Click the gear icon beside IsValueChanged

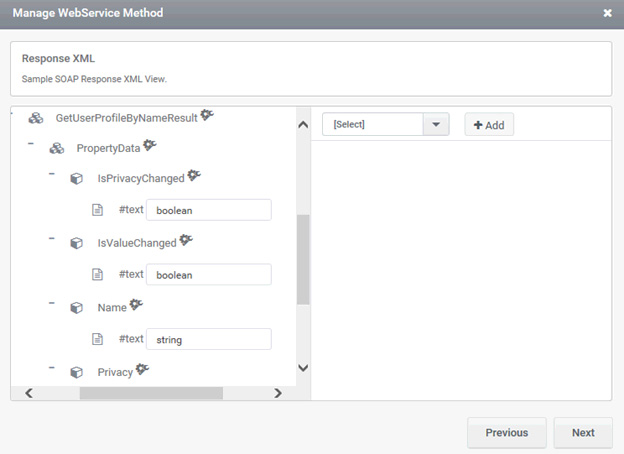(x=186, y=240)
